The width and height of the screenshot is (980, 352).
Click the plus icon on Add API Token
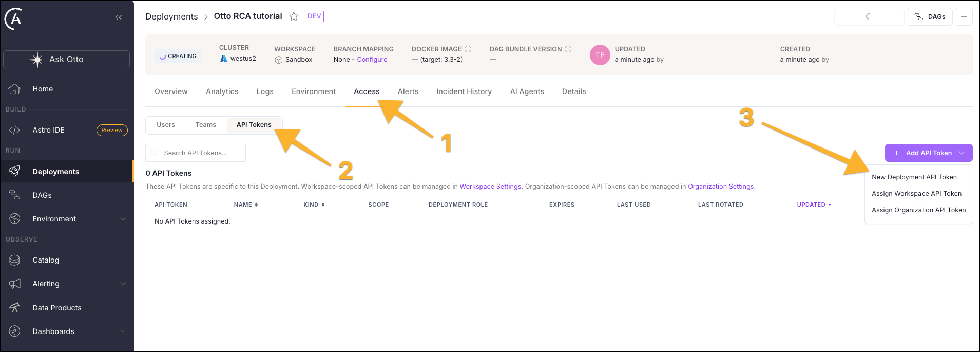(896, 153)
